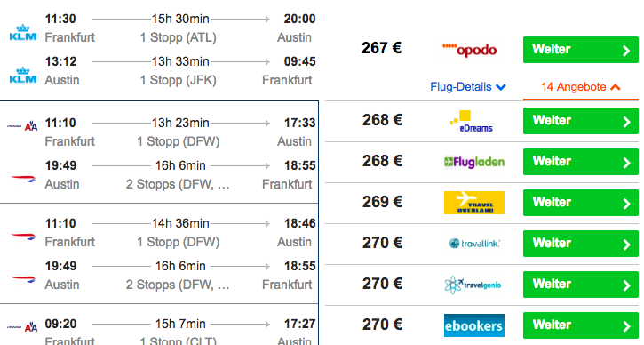Click the opodo provider logo
The image size is (644, 345).
coord(469,50)
